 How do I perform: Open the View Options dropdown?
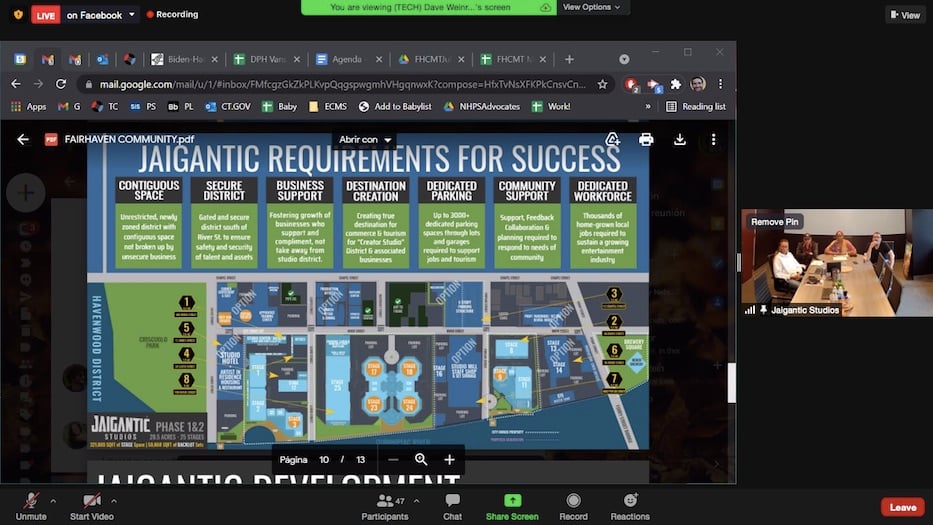(591, 7)
